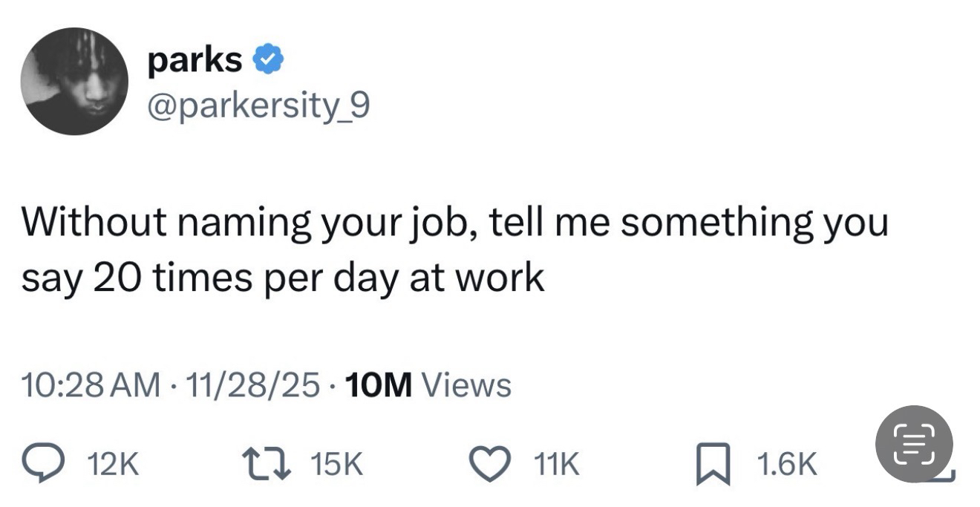
Task: Click the 11K likes count
Action: pyautogui.click(x=555, y=465)
